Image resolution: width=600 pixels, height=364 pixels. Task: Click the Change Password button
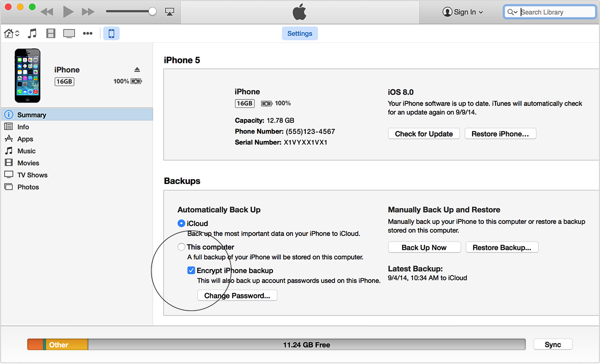coord(237,295)
